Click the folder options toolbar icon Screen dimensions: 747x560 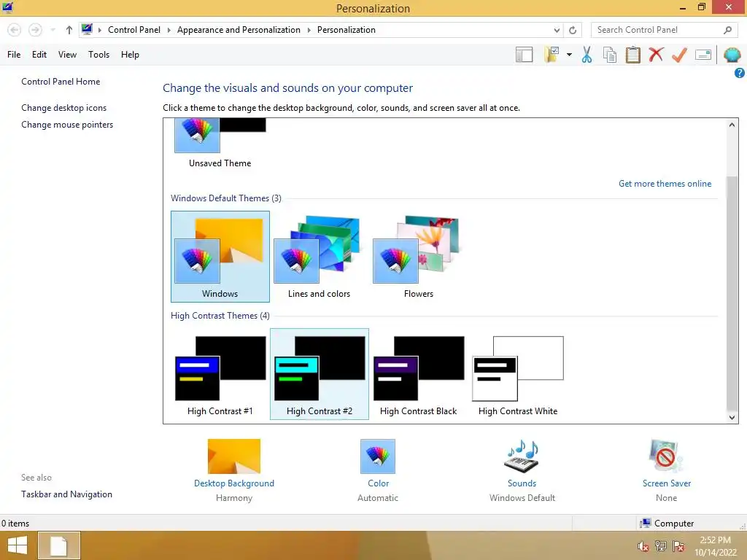[551, 55]
